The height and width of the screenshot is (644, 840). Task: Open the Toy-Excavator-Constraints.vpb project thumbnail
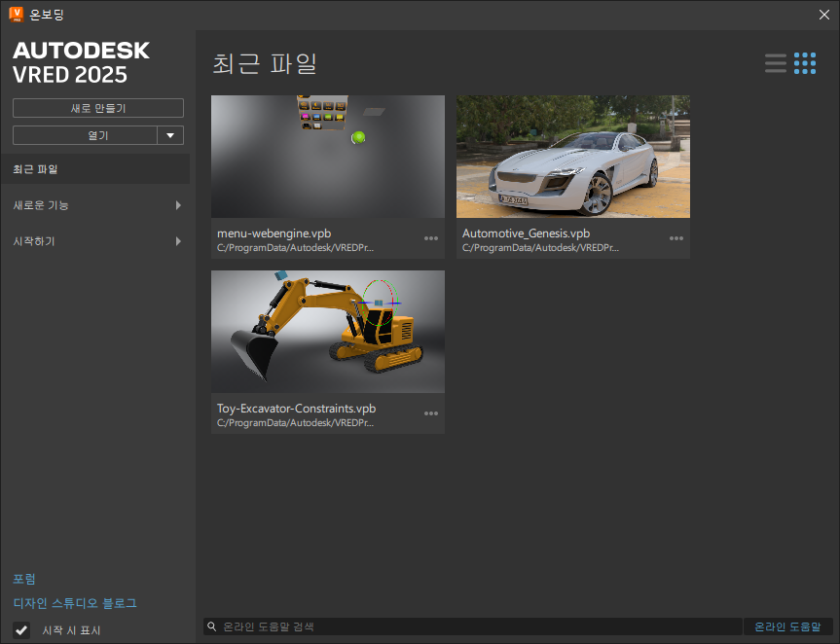tap(327, 331)
